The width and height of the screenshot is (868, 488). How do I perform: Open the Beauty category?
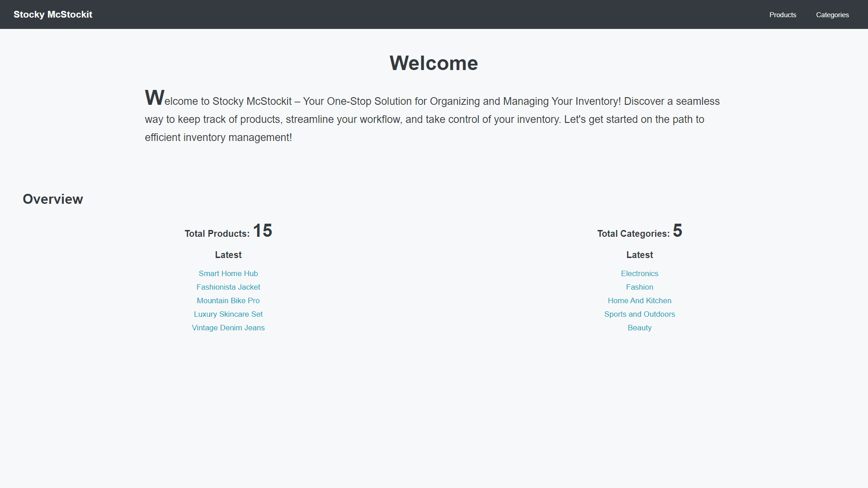click(x=639, y=328)
